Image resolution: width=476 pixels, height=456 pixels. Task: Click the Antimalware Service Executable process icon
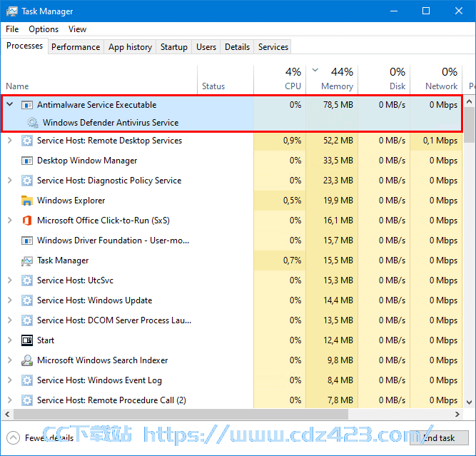click(27, 105)
